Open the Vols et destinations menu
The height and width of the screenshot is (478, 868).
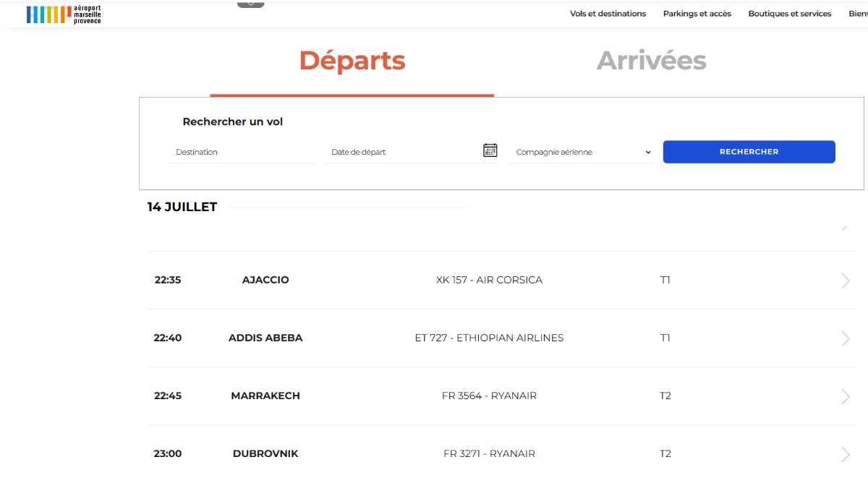coord(608,14)
